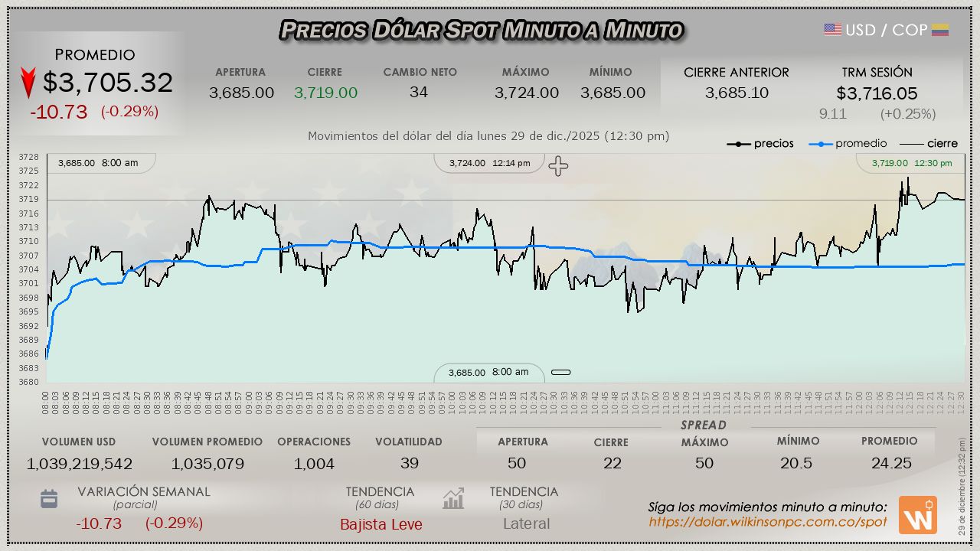This screenshot has width=980, height=551.
Task: Click the Bajista Leve 60-day trend text
Action: pyautogui.click(x=381, y=524)
